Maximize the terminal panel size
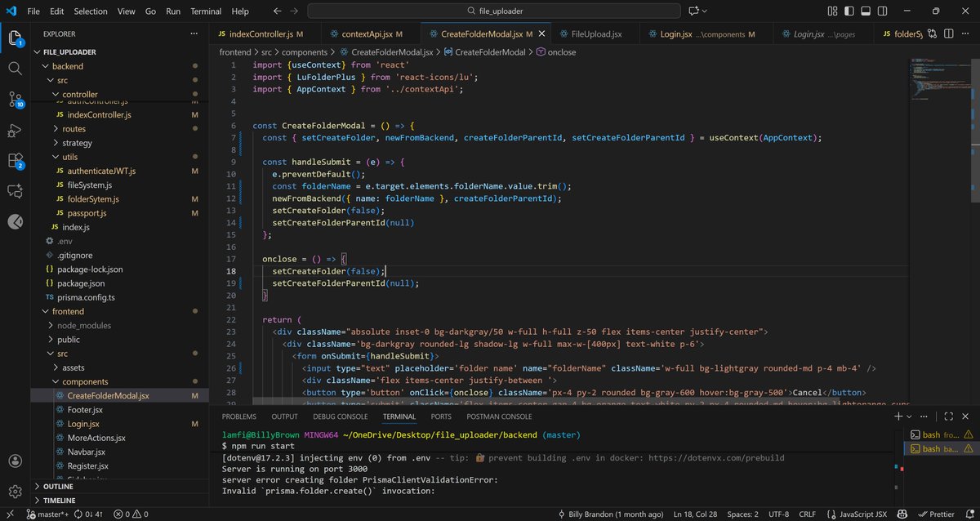Image resolution: width=980 pixels, height=521 pixels. (x=951, y=416)
